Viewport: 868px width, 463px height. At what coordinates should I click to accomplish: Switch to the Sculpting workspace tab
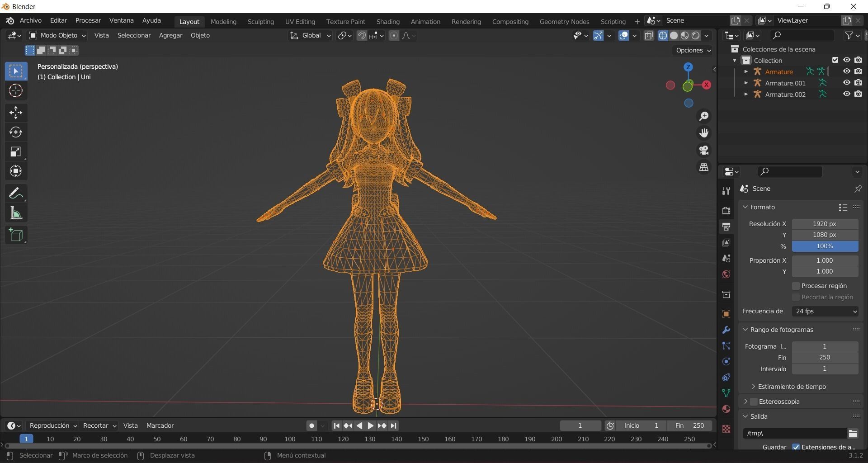[261, 22]
